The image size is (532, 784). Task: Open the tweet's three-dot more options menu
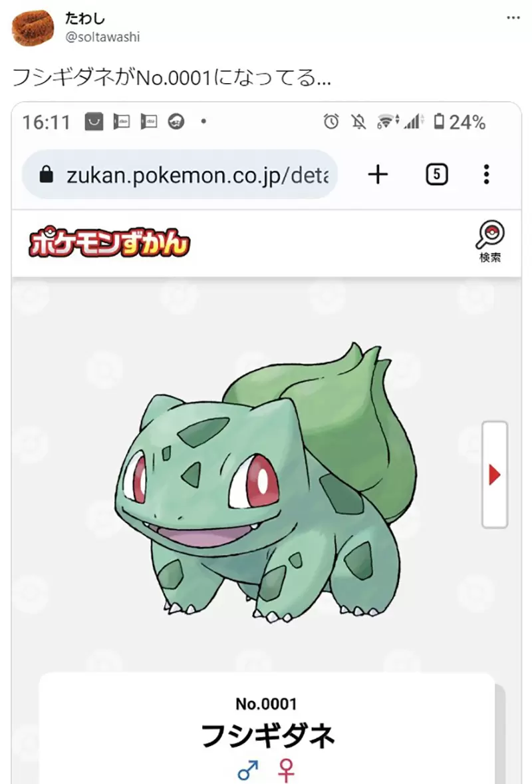[513, 18]
